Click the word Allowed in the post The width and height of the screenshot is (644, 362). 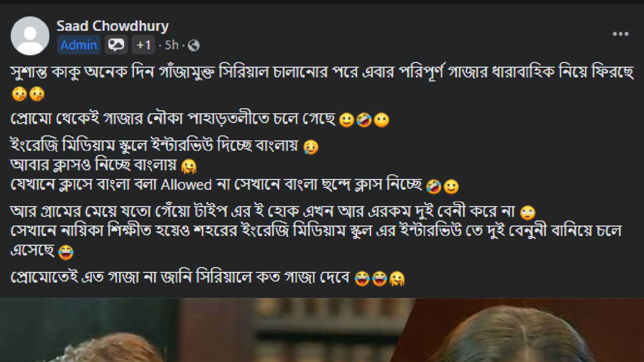[x=186, y=185]
